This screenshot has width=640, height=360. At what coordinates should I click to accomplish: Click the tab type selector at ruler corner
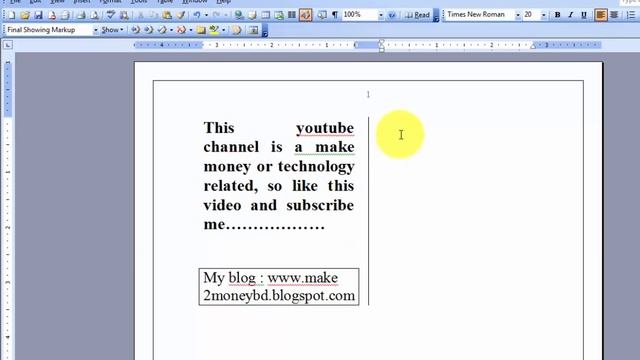pos(8,45)
